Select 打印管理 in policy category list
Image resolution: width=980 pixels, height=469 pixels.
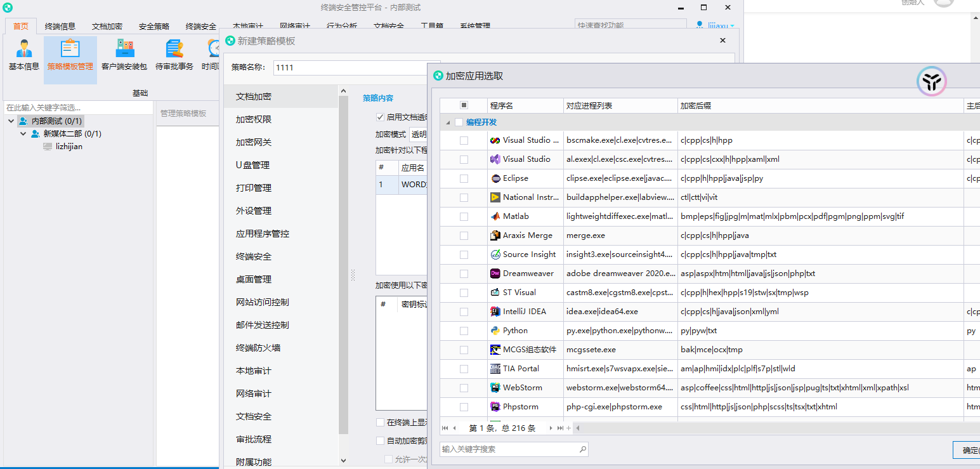tap(281, 188)
